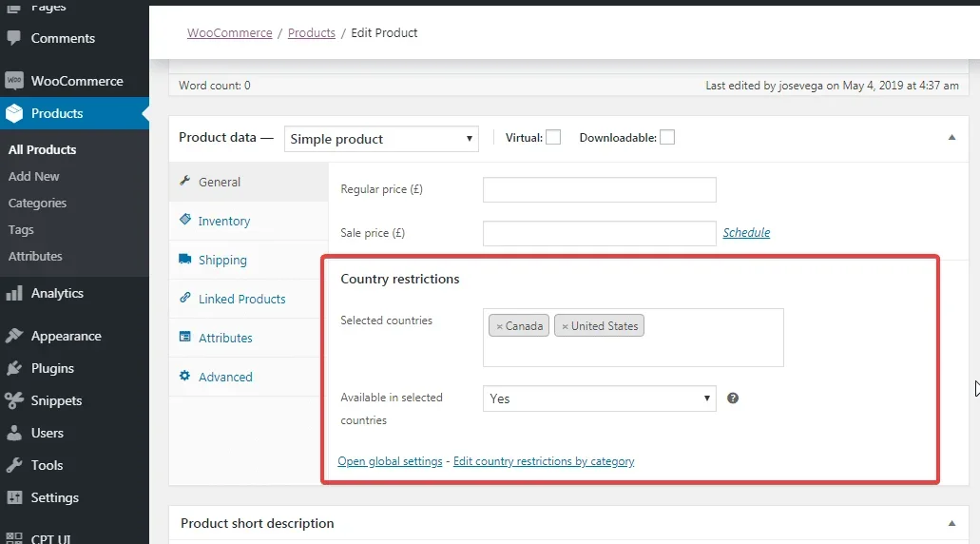Click the Shipping truck icon
Screen dimensions: 980x544
185,259
